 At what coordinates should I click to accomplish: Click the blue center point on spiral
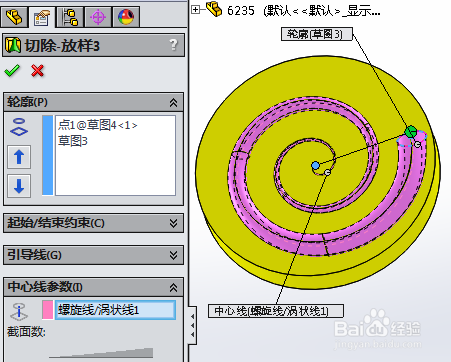coord(315,165)
